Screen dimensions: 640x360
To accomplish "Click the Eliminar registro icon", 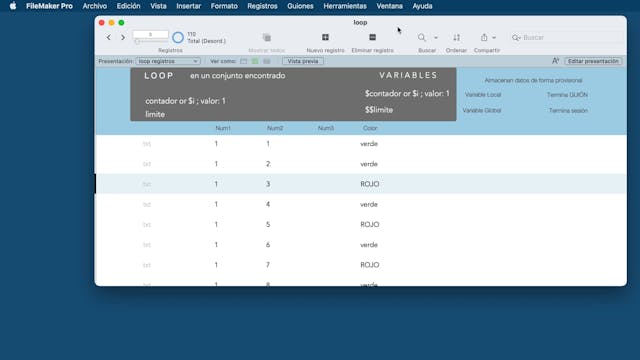I will coord(372,37).
